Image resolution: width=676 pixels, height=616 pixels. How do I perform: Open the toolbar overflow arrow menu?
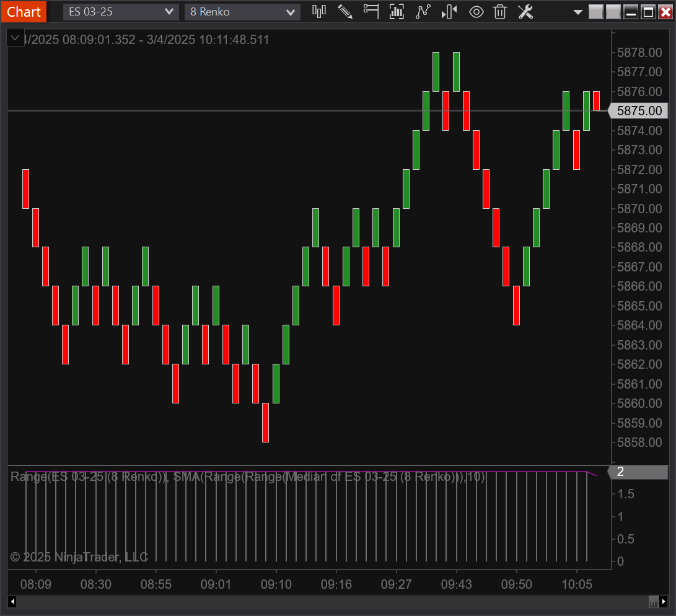(577, 12)
